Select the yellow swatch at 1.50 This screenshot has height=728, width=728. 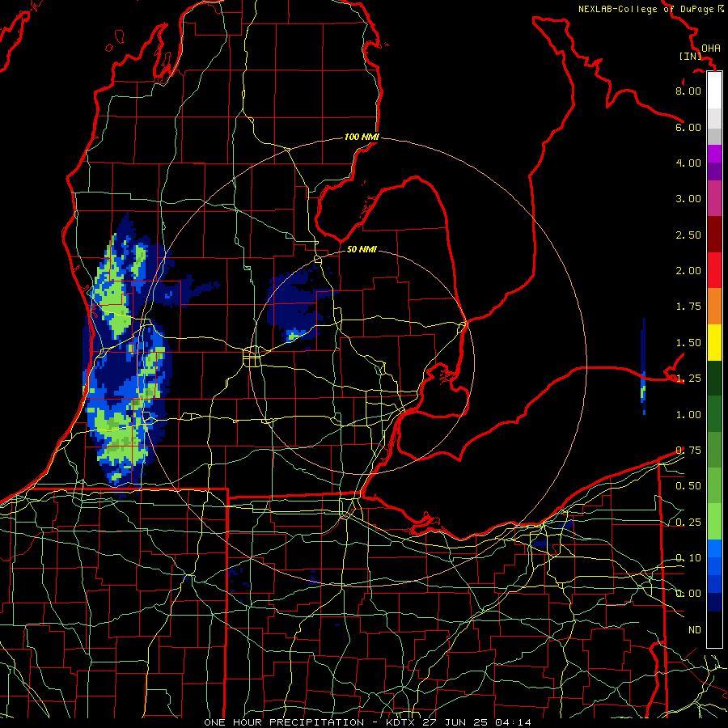tap(714, 342)
